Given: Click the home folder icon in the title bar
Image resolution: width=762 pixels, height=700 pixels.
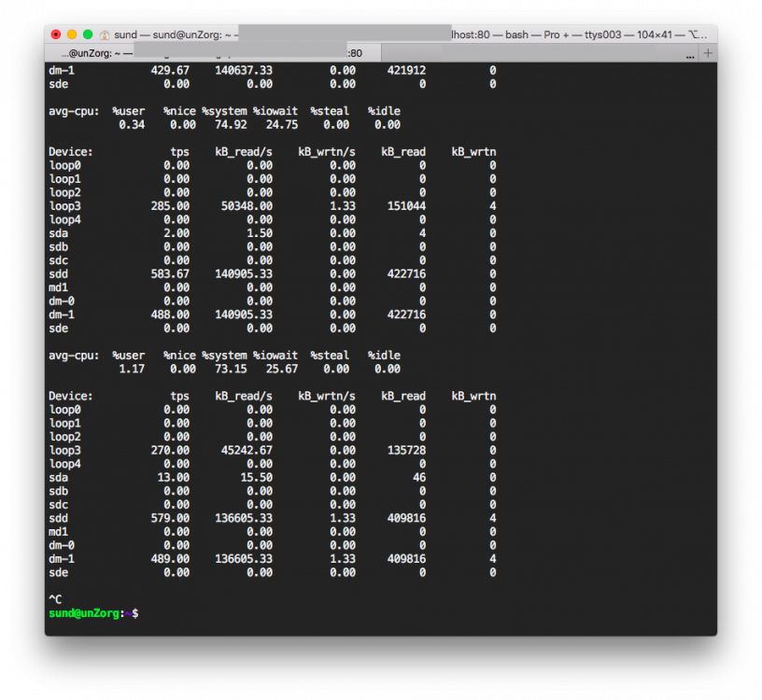Looking at the screenshot, I should click(x=105, y=35).
